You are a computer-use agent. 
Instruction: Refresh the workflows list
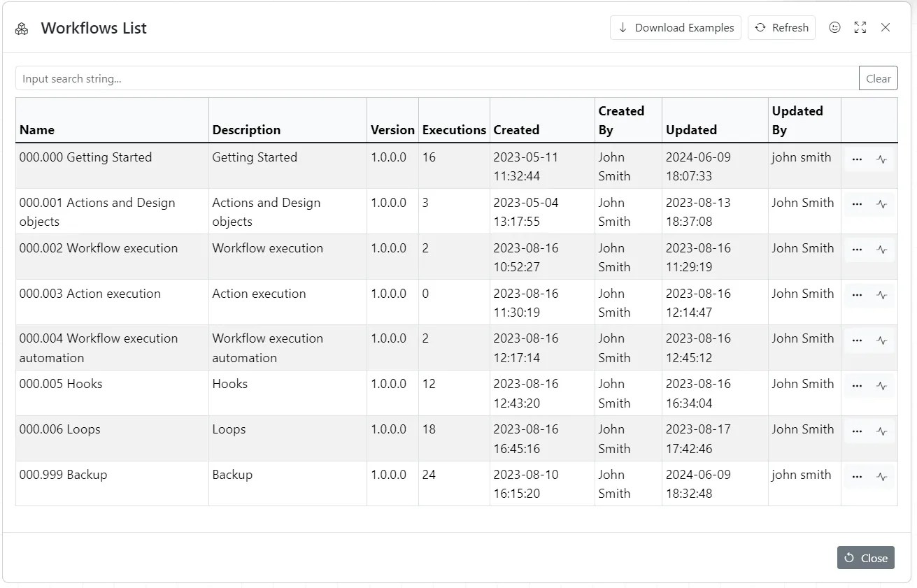point(781,28)
